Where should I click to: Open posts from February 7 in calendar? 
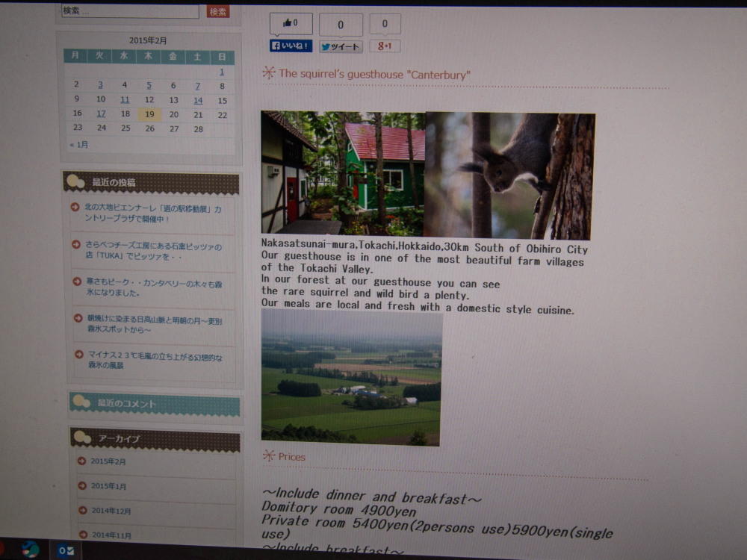(x=198, y=86)
